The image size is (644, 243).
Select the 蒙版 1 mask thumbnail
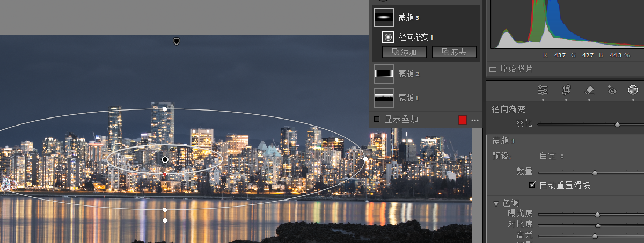[x=384, y=98]
